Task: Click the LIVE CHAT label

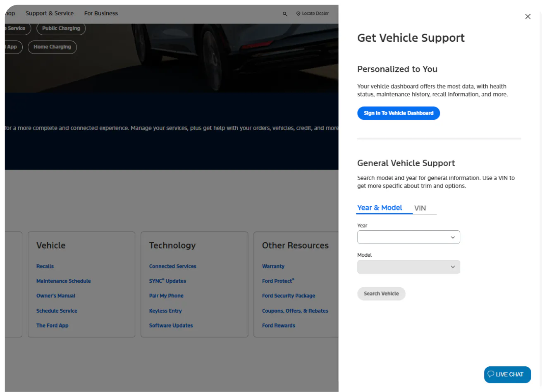Action: 509,374
